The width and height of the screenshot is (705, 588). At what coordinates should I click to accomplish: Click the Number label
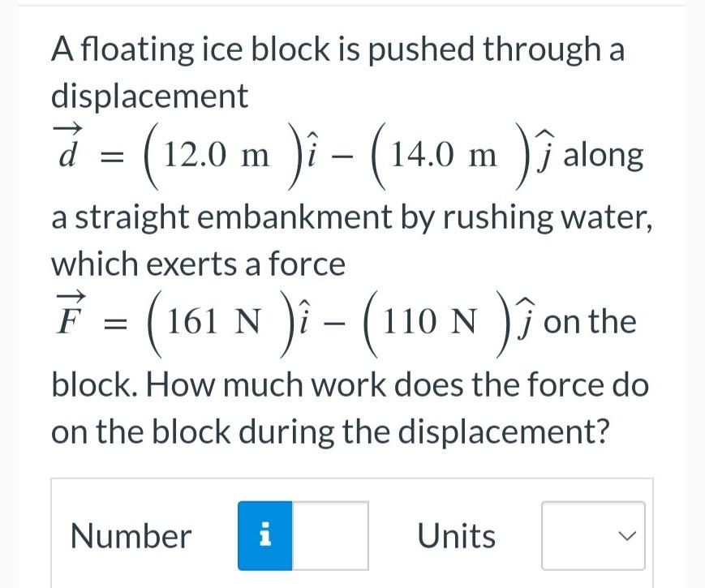130,535
